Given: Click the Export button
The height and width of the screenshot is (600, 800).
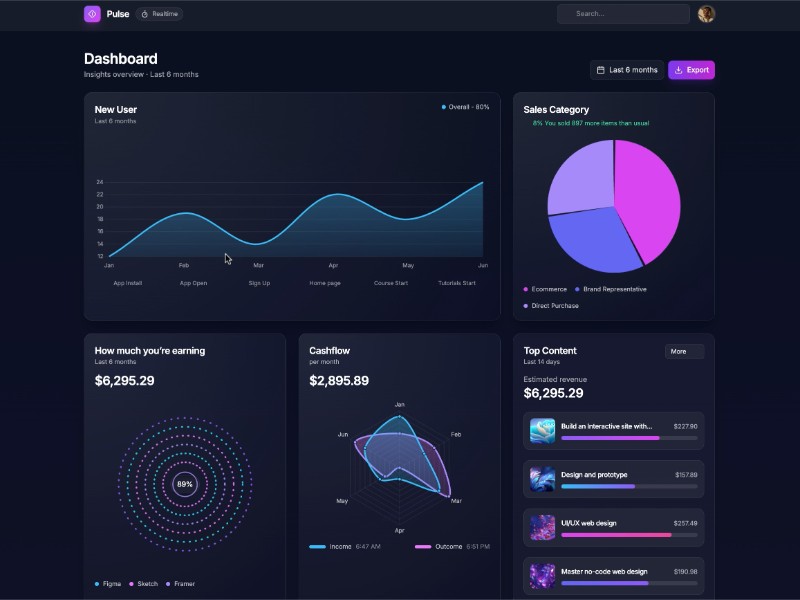Looking at the screenshot, I should [691, 70].
